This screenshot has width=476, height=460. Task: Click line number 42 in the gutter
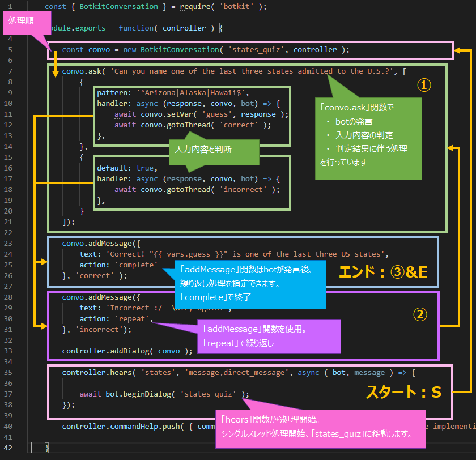[x=10, y=448]
